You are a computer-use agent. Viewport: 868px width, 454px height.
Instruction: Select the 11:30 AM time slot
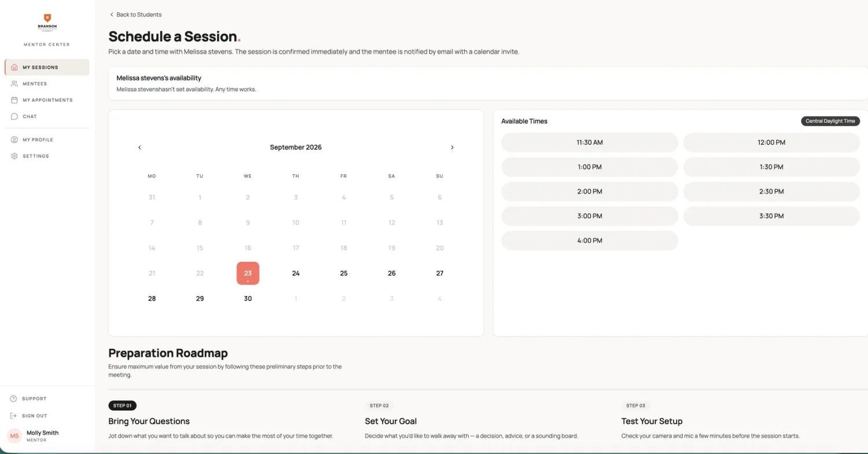pos(590,142)
